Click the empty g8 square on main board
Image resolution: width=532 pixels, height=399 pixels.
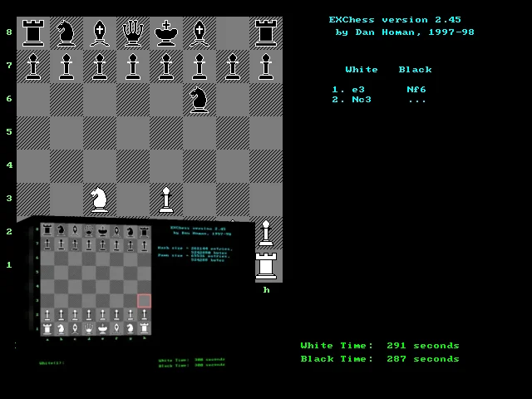click(x=233, y=33)
